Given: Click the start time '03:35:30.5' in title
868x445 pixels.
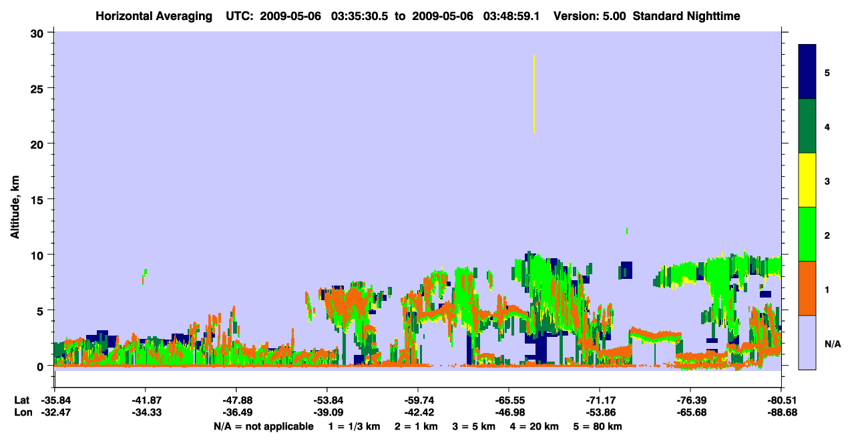Looking at the screenshot, I should coord(362,15).
